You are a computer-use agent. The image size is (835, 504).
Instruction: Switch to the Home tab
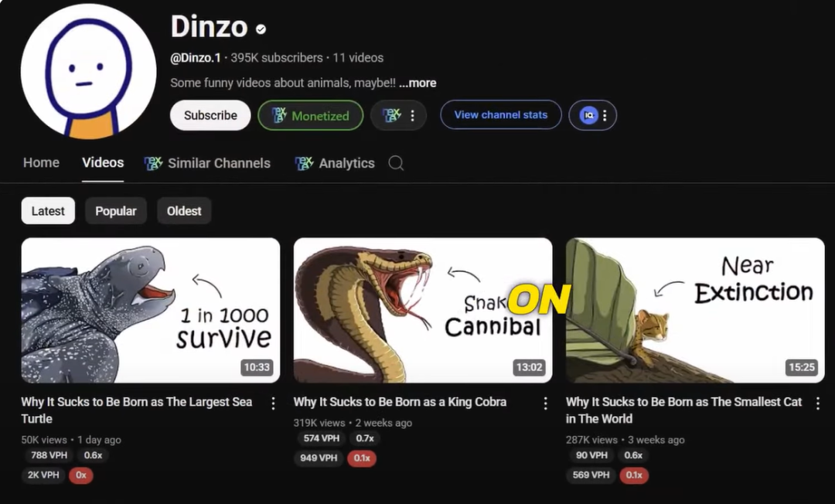tap(41, 163)
